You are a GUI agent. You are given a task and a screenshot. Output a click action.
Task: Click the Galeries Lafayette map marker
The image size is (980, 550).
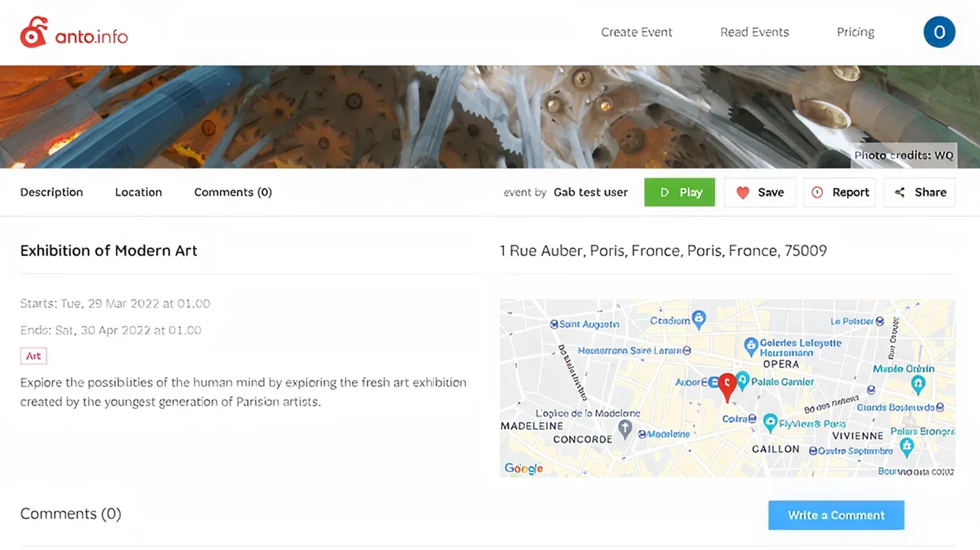coord(750,346)
